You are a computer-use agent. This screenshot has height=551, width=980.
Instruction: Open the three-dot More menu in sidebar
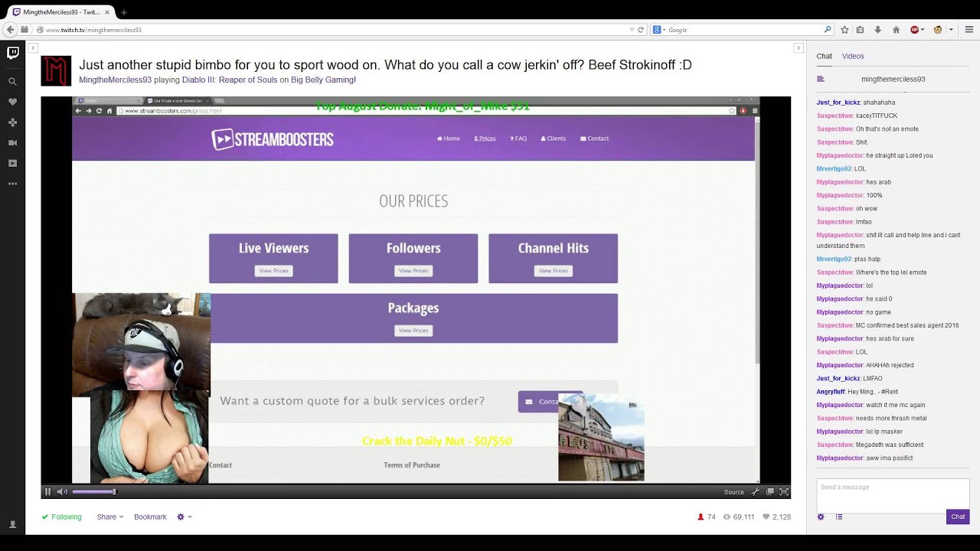pyautogui.click(x=12, y=184)
